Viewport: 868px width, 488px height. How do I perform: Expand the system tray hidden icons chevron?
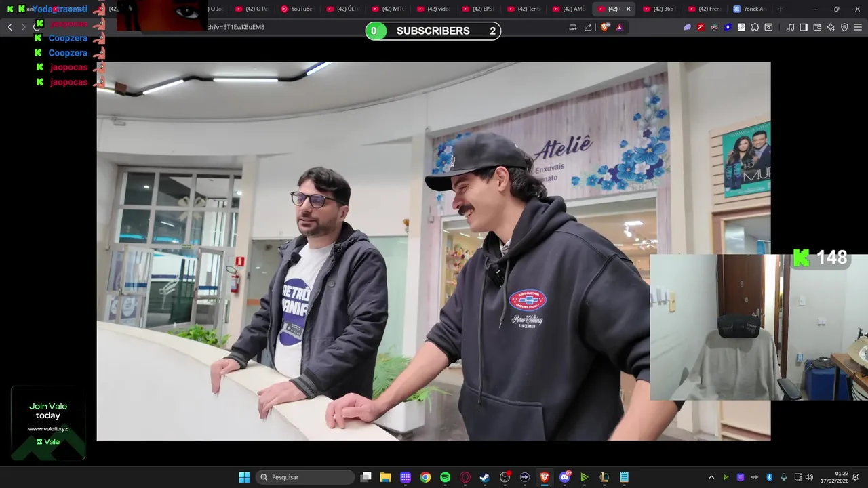tap(711, 477)
